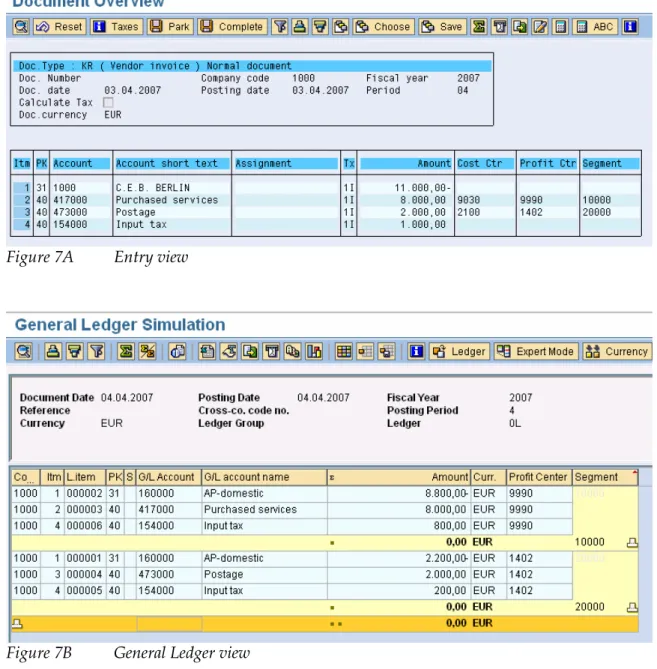Click the unlabeled spreadsheet icon in Document Overview toolbar

click(560, 27)
